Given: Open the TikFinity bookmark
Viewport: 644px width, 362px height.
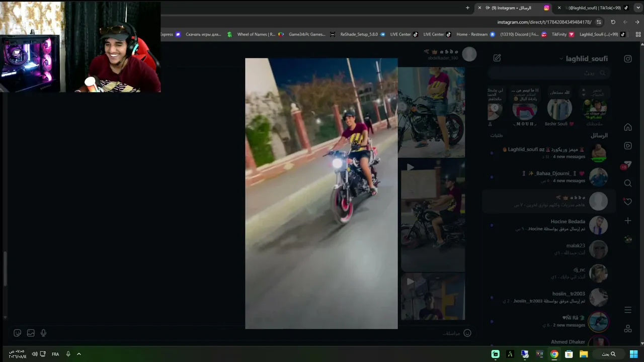Looking at the screenshot, I should pos(562,34).
